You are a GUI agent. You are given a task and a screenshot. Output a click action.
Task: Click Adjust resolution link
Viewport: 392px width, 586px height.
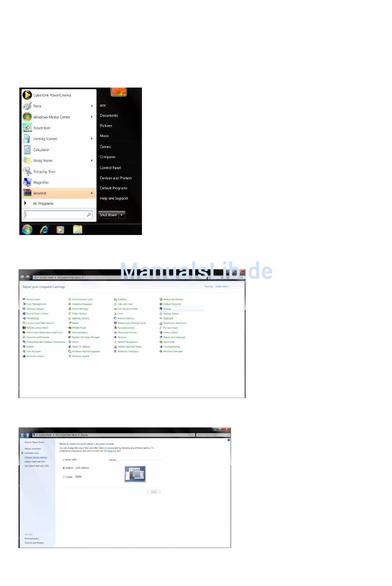(33, 448)
